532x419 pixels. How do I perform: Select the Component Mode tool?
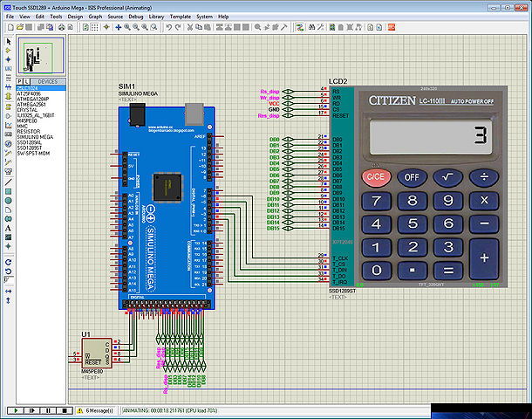pos(9,51)
